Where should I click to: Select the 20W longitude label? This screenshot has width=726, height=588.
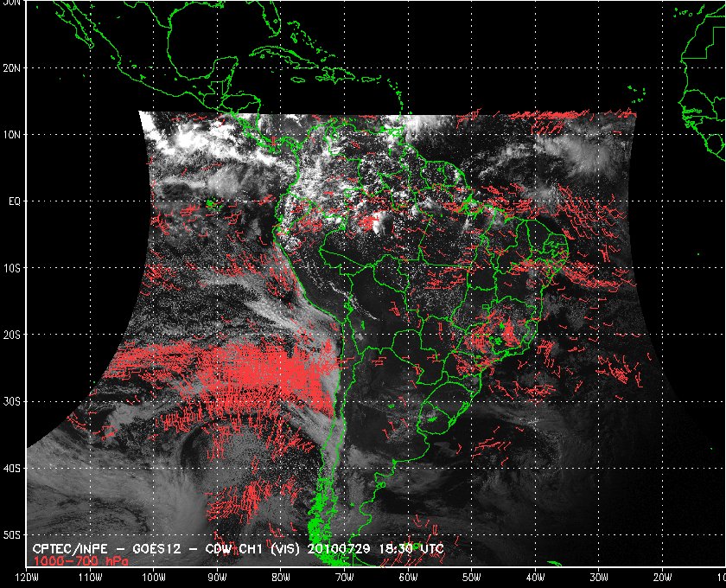(x=662, y=578)
